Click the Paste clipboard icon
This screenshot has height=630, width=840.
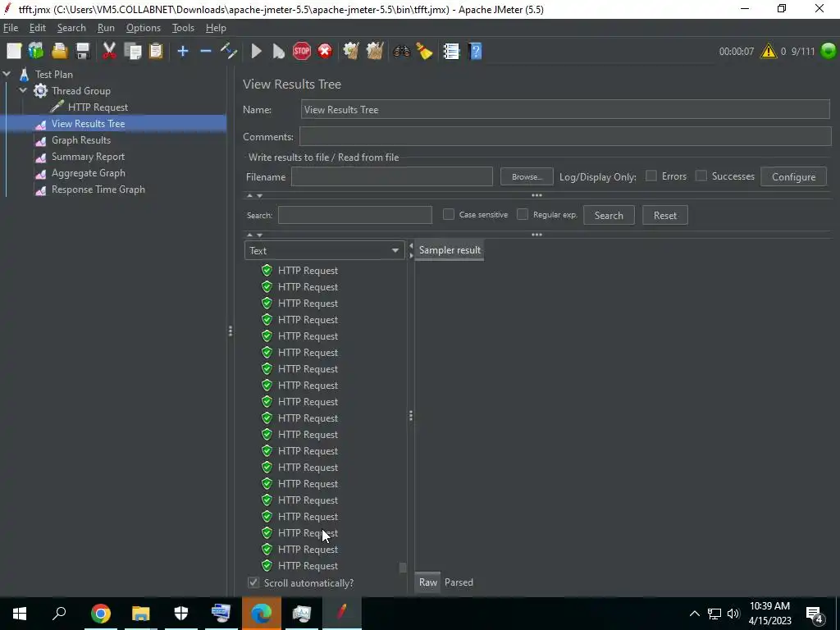pyautogui.click(x=156, y=51)
